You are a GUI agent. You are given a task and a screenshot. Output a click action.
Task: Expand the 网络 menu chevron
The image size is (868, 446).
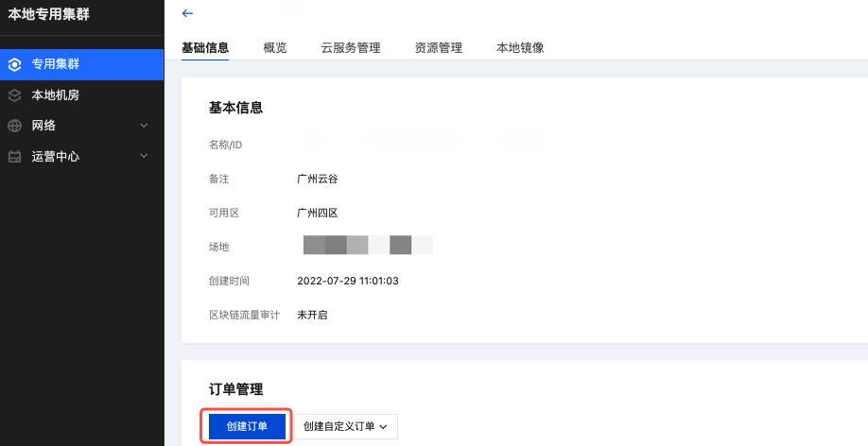[144, 126]
